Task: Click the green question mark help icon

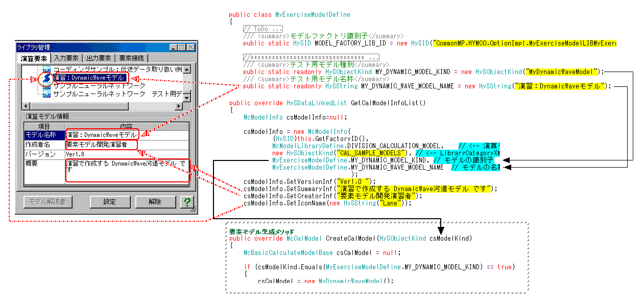Action: pos(187,202)
